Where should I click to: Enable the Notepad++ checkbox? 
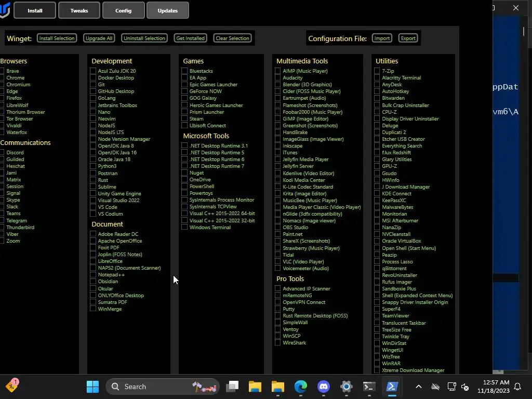coord(93,274)
